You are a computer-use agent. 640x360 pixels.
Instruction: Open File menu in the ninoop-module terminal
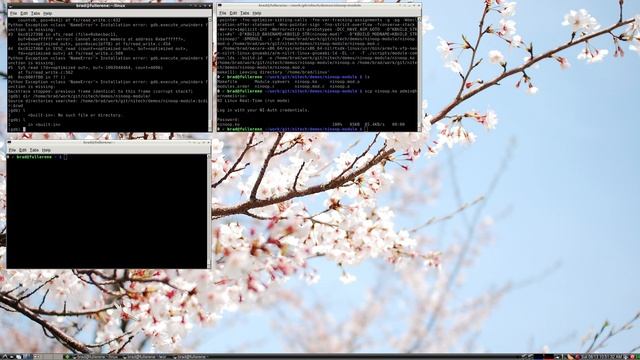click(x=222, y=13)
